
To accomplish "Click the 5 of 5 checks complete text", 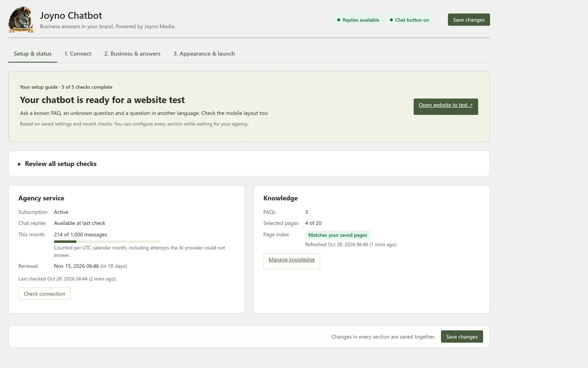I will pos(87,87).
